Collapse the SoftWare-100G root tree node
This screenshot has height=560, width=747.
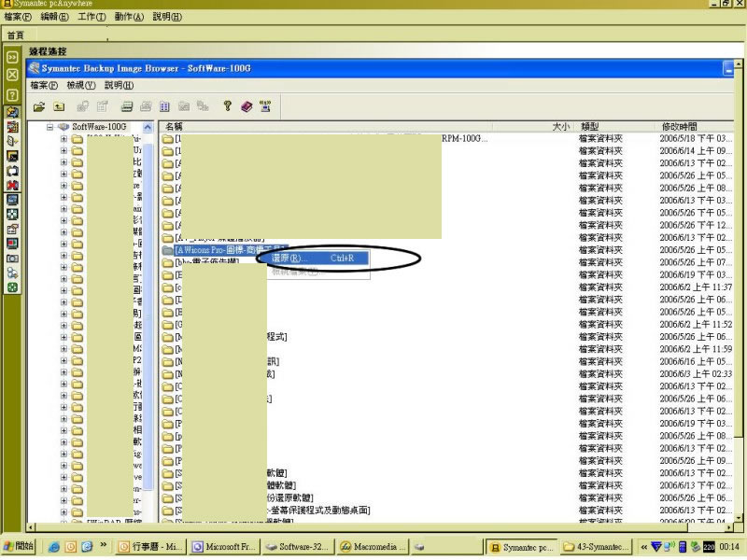click(49, 127)
